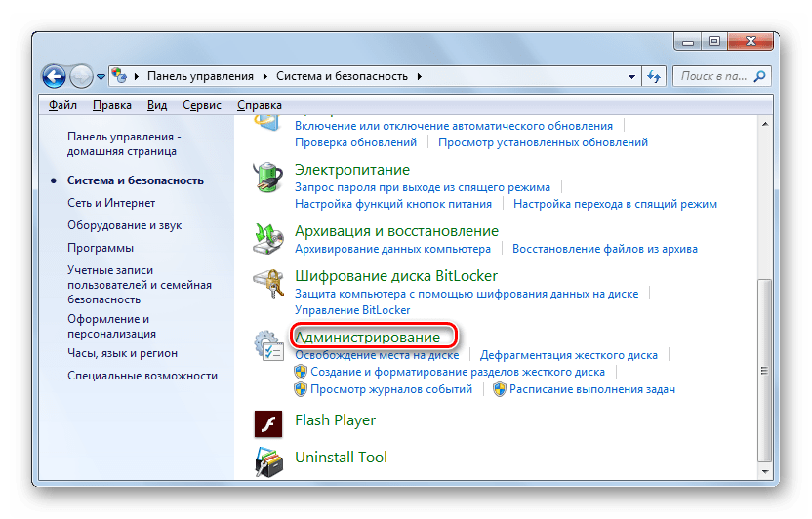This screenshot has height=519, width=812.
Task: Open the Электропитание heading
Action: [352, 170]
